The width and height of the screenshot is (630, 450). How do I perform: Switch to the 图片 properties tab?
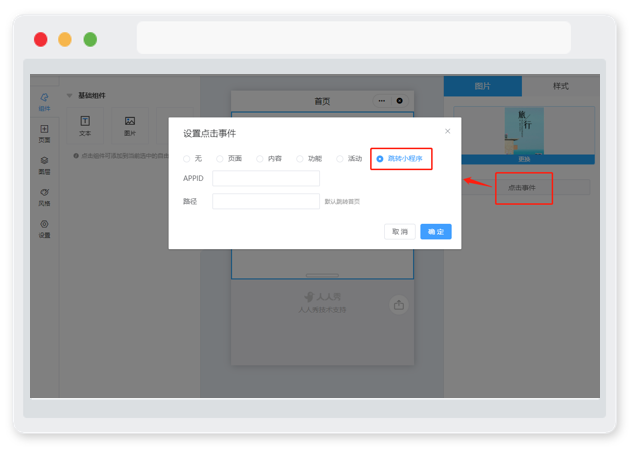[x=483, y=86]
